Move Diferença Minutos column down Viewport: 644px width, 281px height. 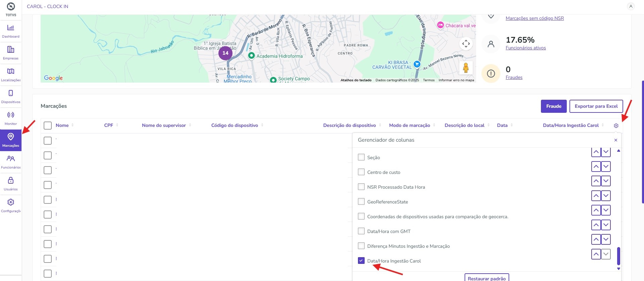pyautogui.click(x=606, y=239)
